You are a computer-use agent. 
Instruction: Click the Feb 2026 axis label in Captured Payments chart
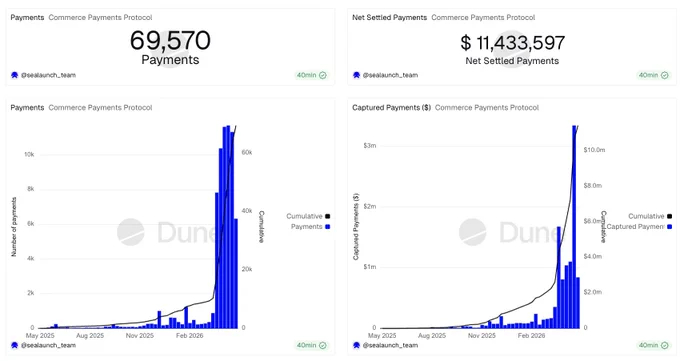point(531,335)
